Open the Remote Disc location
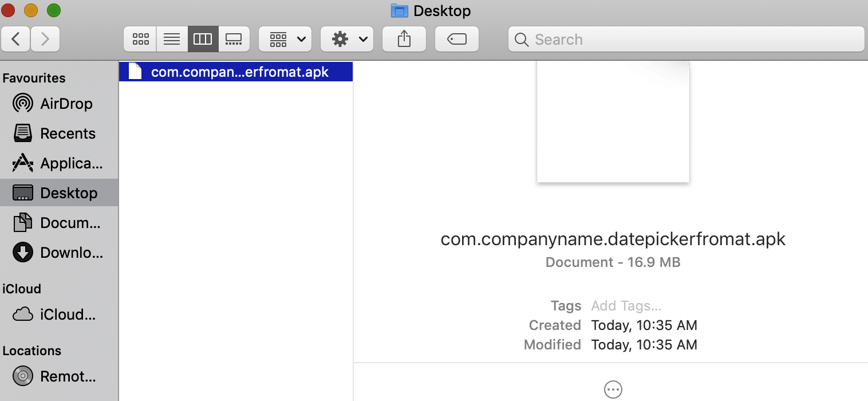 (69, 376)
